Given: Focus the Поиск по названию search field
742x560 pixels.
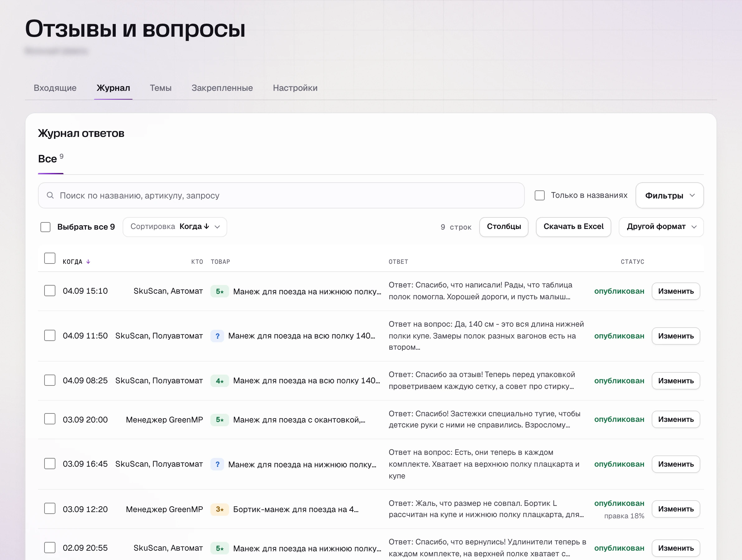Looking at the screenshot, I should (x=281, y=195).
